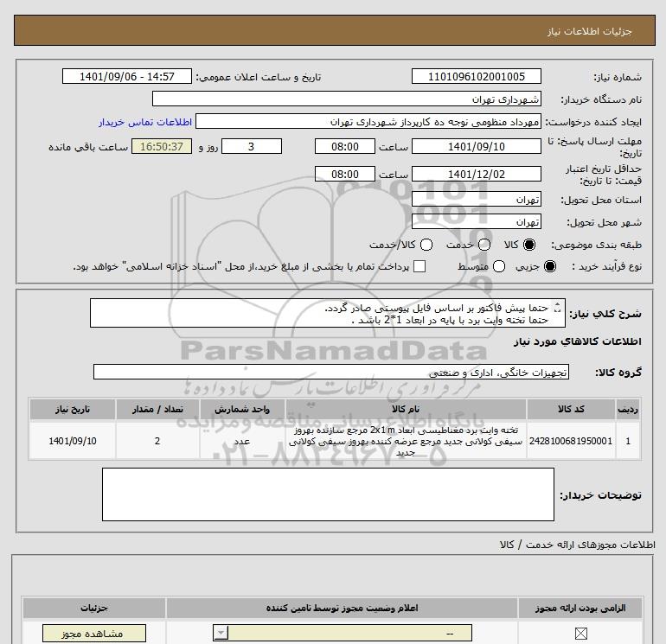Viewport: 666px width, 644px height.
Task: Click the تاریخ نیاز column header
Action: (x=72, y=409)
